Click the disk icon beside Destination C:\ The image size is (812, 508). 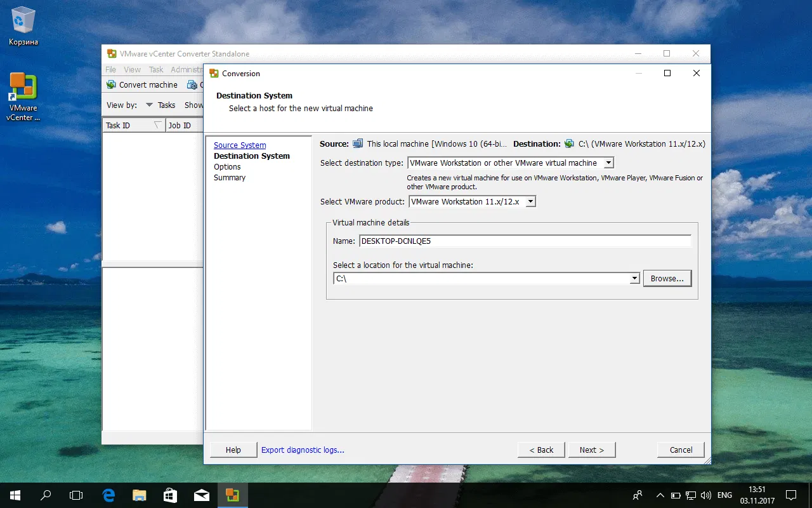pyautogui.click(x=570, y=144)
